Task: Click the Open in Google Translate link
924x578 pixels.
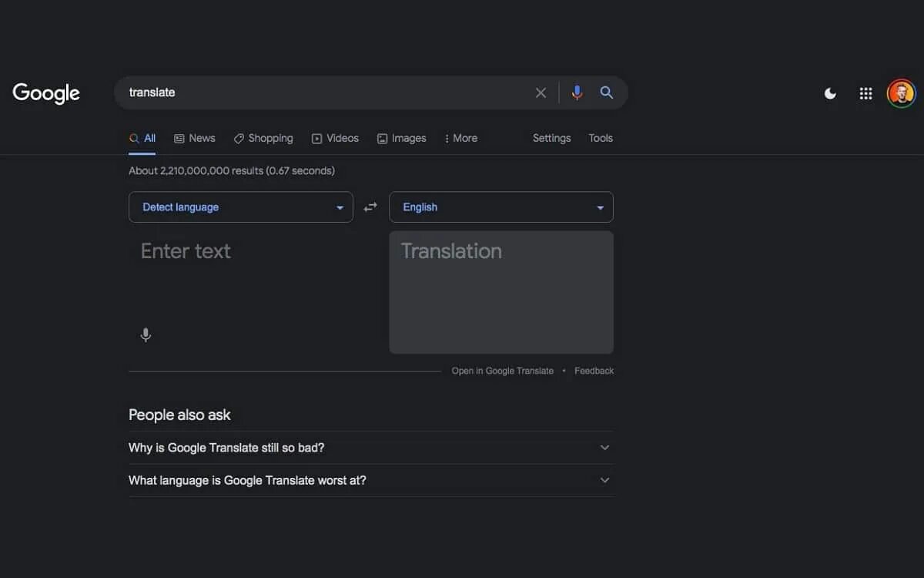Action: coord(502,371)
